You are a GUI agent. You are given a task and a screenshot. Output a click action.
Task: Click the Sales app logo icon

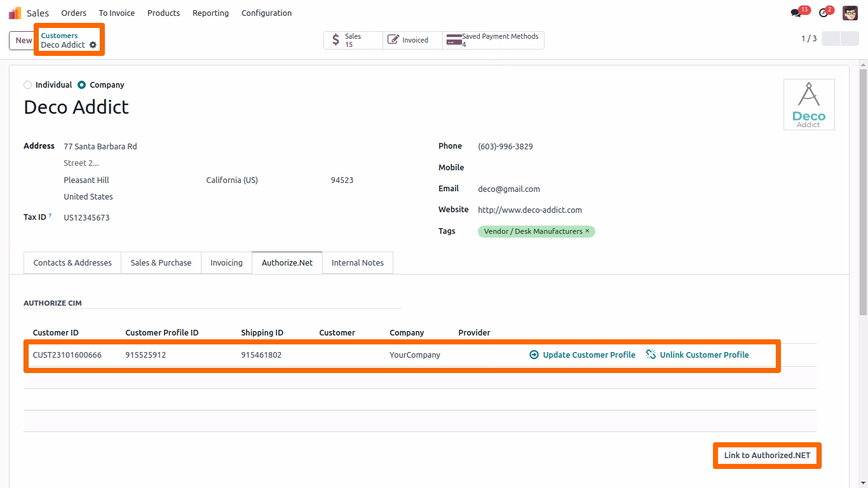(15, 13)
